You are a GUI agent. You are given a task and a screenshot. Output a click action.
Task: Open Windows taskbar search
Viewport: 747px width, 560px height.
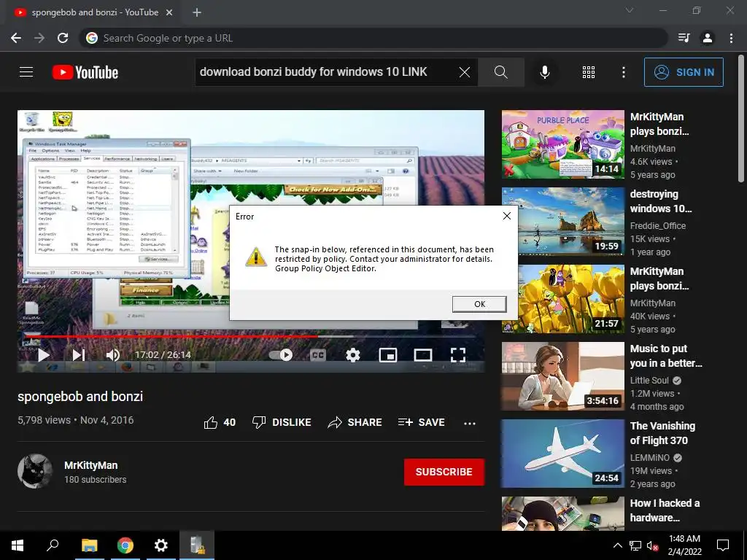(53, 545)
